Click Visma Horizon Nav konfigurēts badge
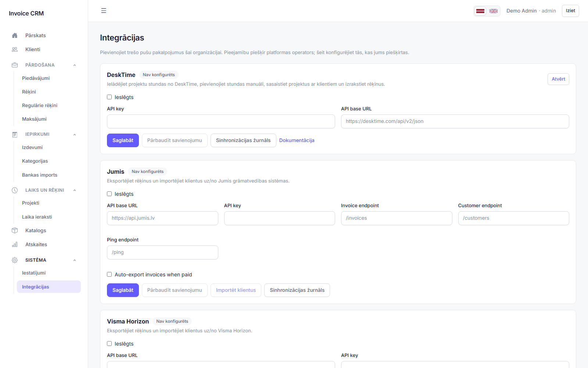The width and height of the screenshot is (588, 368). (x=172, y=321)
